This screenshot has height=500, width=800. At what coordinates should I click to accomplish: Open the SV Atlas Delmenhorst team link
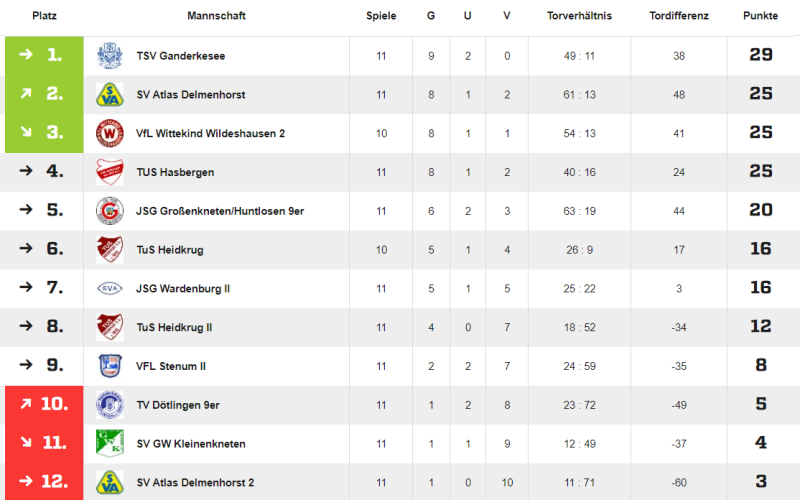(191, 95)
